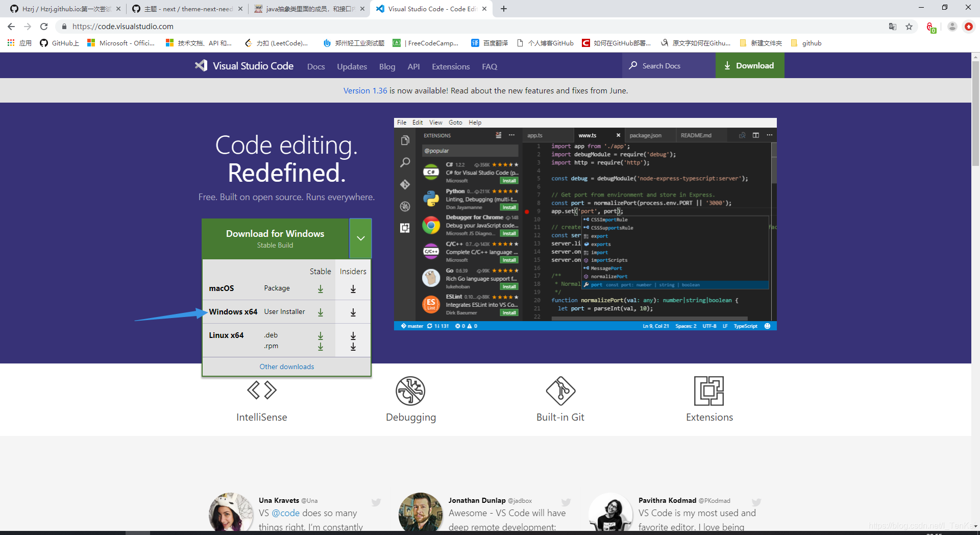This screenshot has width=980, height=535.
Task: Click the Twitter bird on Jonathan Dunlap's tweet
Action: 566,502
